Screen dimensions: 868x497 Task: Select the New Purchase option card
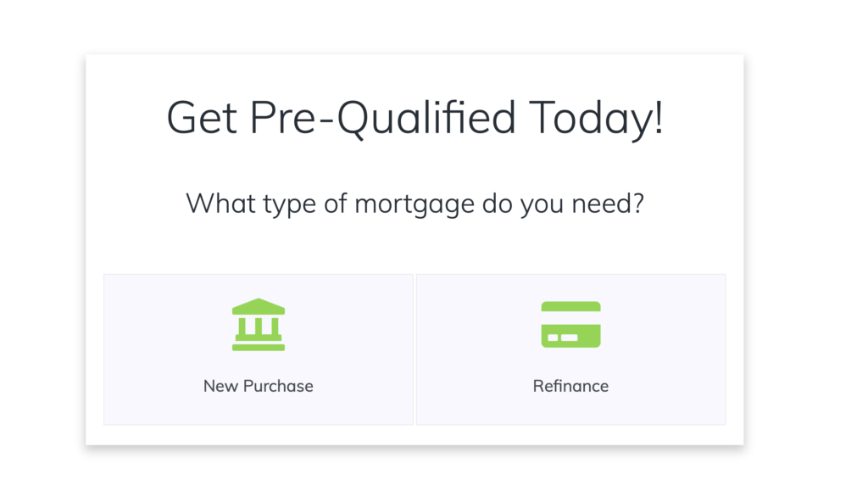[259, 349]
